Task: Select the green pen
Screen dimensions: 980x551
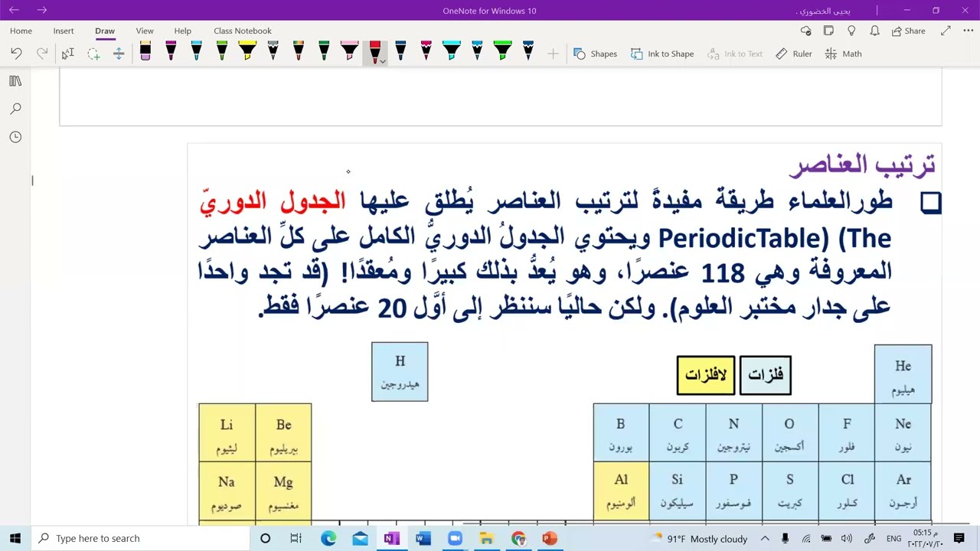Action: point(221,52)
